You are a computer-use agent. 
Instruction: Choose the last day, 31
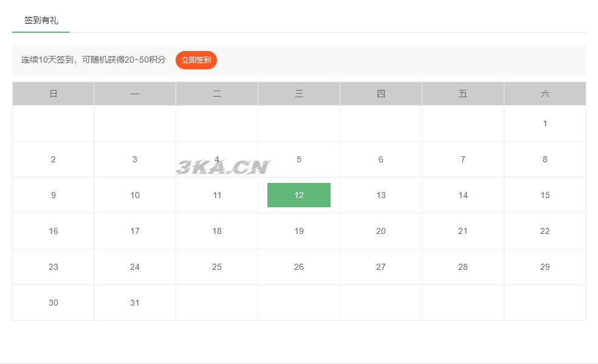pyautogui.click(x=135, y=303)
